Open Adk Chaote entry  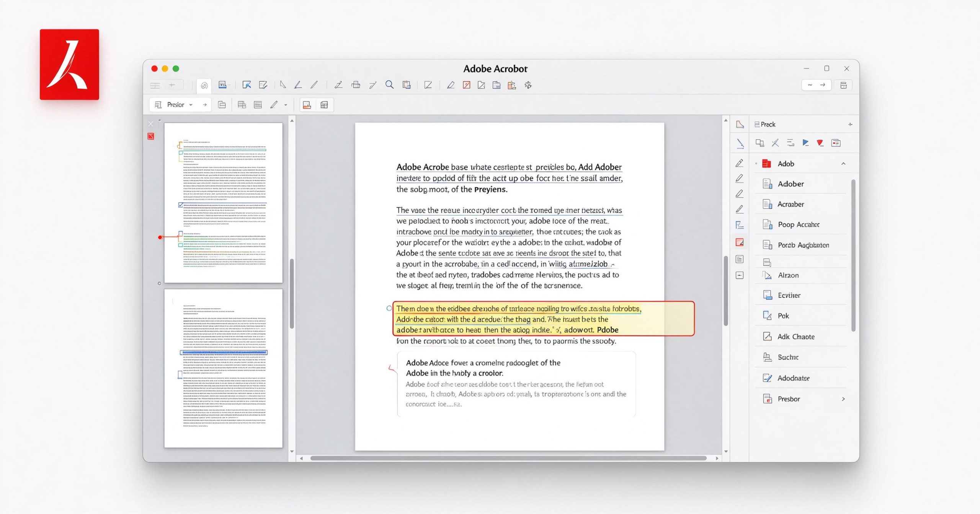tap(801, 337)
